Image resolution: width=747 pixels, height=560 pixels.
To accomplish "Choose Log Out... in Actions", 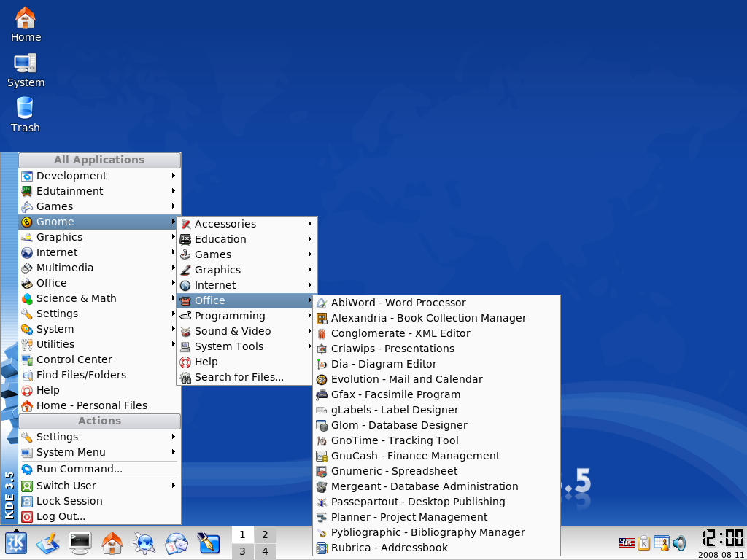I will (x=61, y=516).
